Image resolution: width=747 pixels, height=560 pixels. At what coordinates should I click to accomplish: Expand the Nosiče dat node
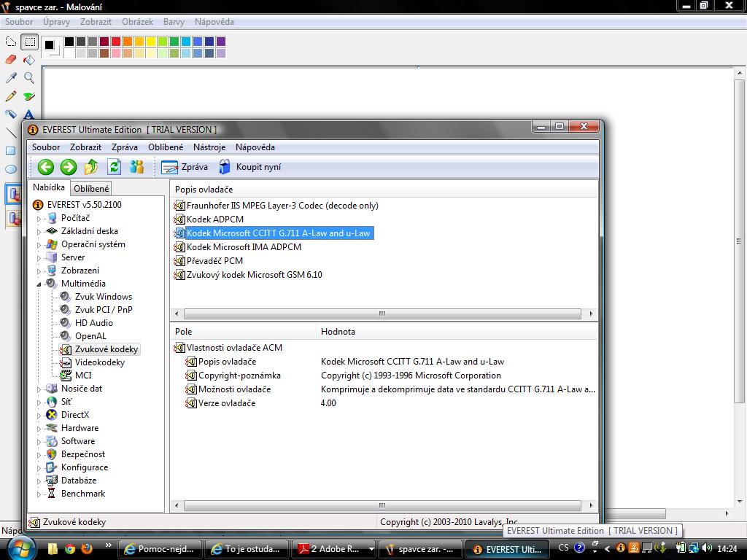tap(39, 389)
